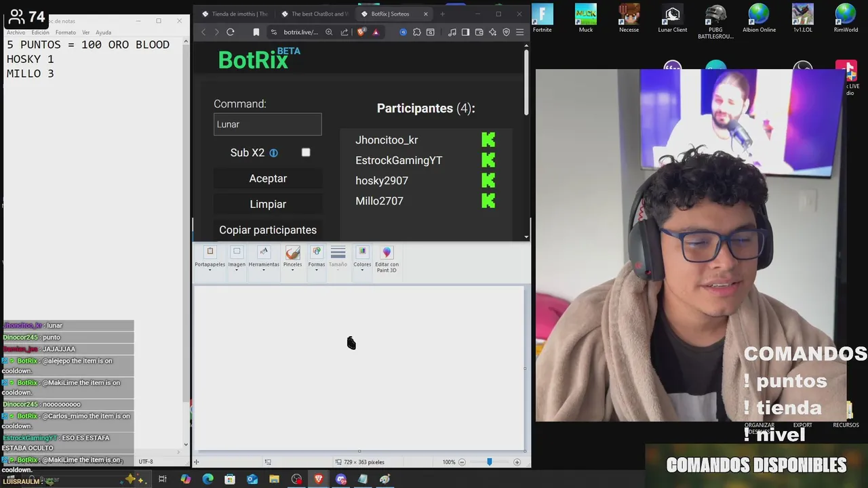The height and width of the screenshot is (488, 868).
Task: Click the Notepad line MILLO 3
Action: (x=30, y=73)
